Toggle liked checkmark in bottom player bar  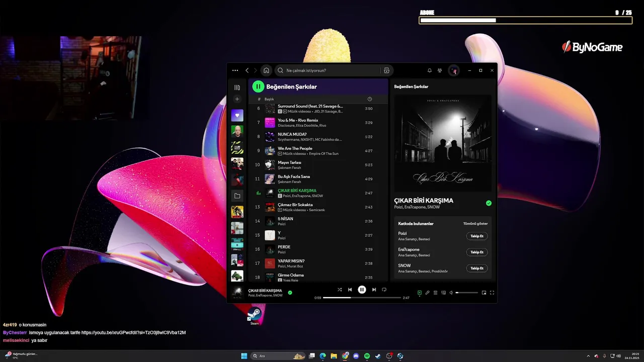point(290,292)
